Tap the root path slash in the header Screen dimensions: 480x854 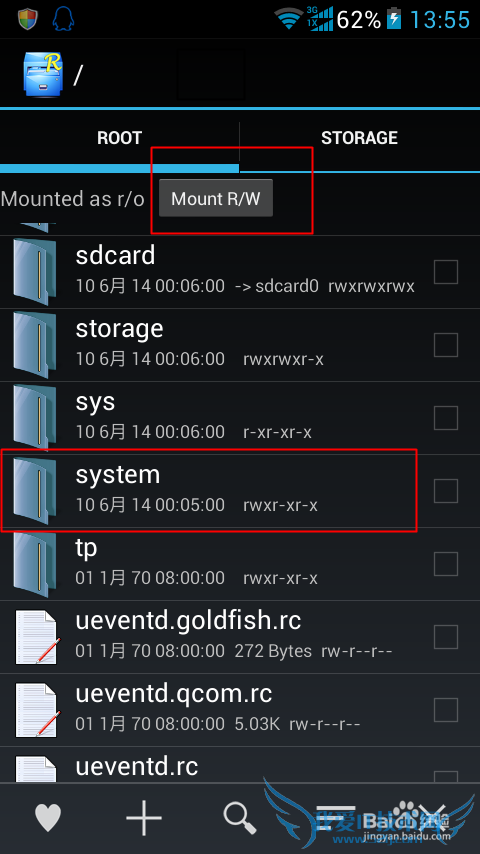[77, 76]
